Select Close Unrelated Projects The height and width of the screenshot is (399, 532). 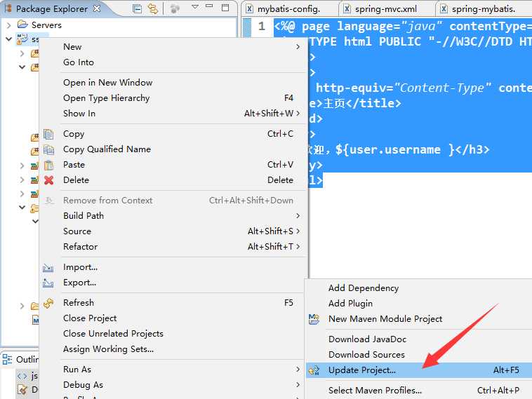173,334
